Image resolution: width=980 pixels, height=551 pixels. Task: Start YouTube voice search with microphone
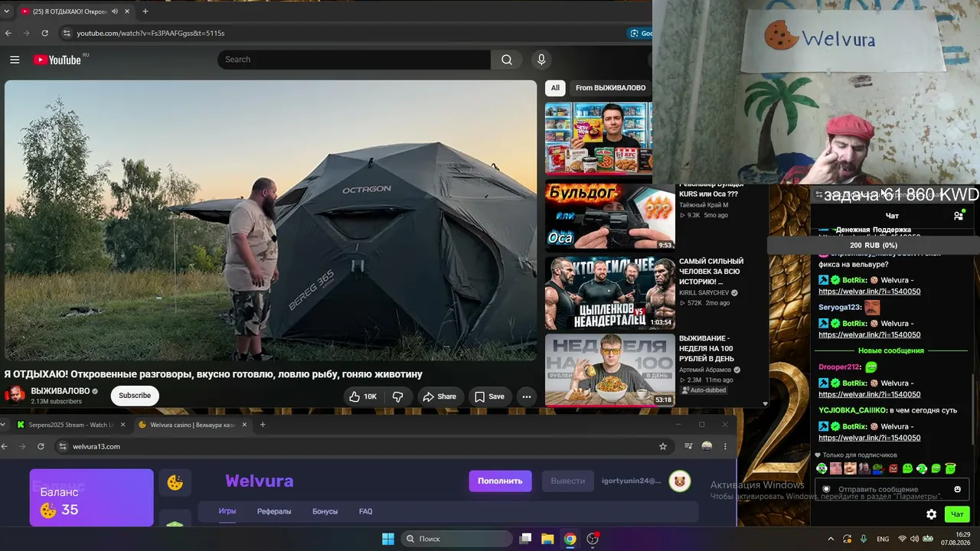(x=541, y=60)
